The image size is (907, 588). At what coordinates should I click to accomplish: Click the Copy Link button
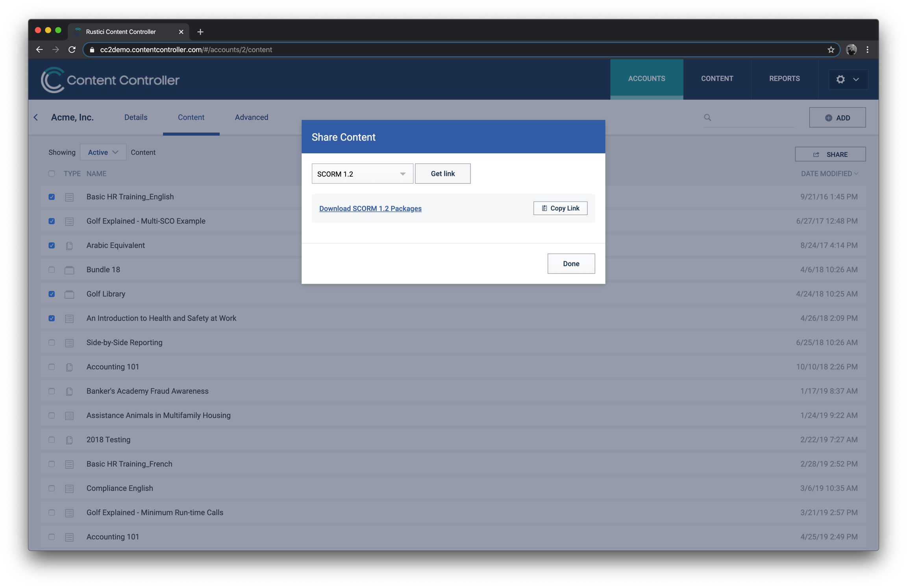[560, 208]
